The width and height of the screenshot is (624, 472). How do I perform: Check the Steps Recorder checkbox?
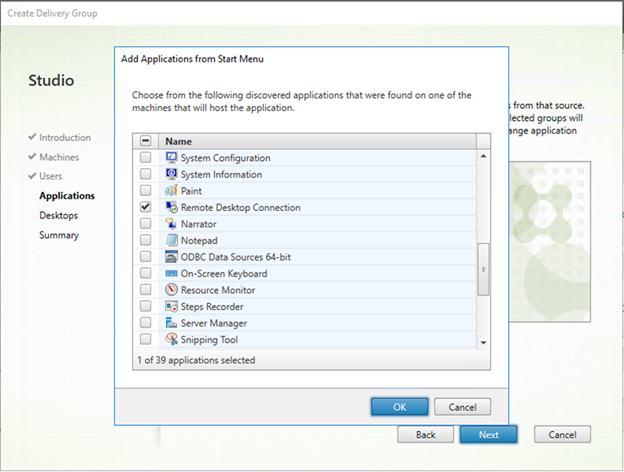[146, 306]
